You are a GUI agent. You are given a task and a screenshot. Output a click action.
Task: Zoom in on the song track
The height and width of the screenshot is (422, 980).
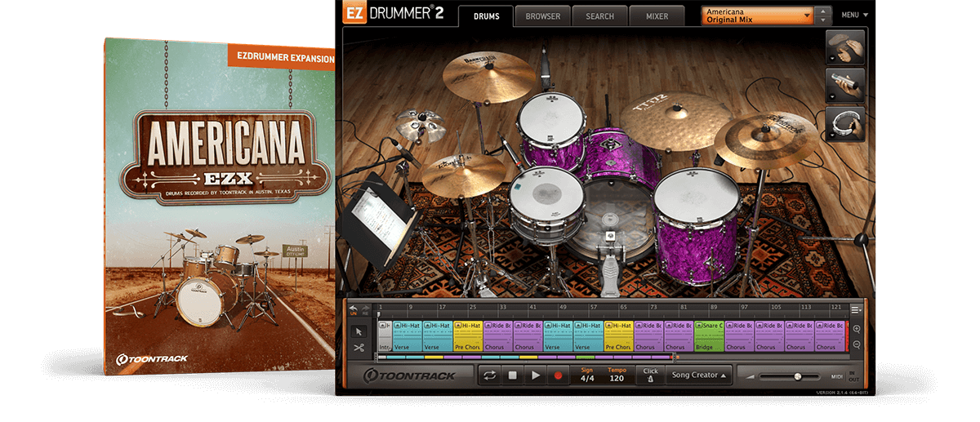click(857, 329)
